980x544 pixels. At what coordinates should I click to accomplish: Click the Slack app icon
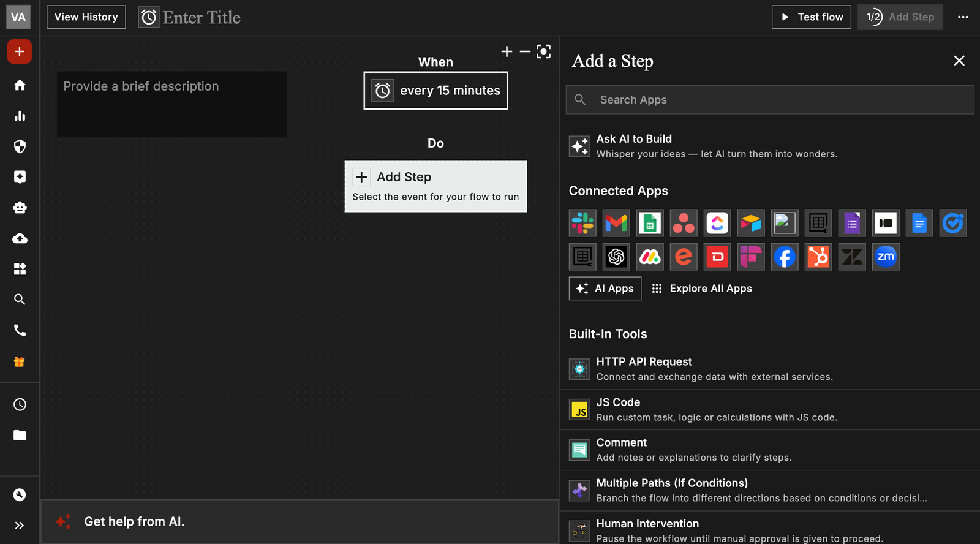coord(582,223)
